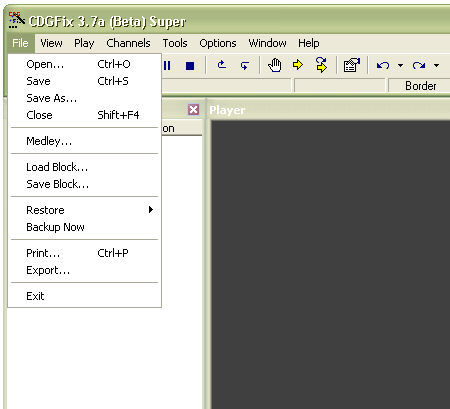Image resolution: width=450 pixels, height=409 pixels.
Task: Select Save Block... entry
Action: tap(85, 184)
